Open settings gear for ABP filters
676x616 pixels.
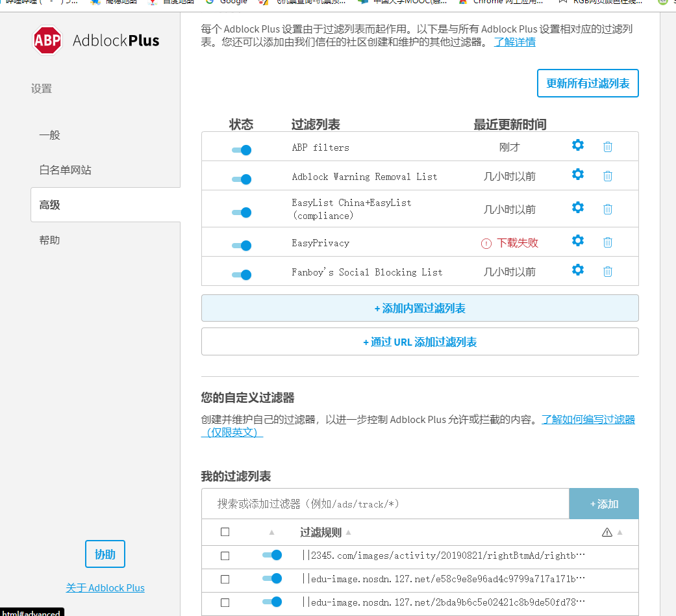pos(578,146)
